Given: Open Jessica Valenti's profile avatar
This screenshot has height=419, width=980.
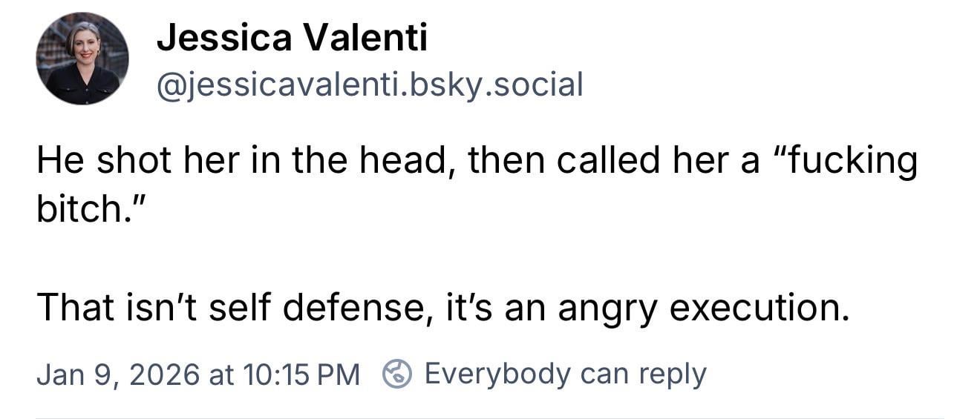Looking at the screenshot, I should click(82, 59).
